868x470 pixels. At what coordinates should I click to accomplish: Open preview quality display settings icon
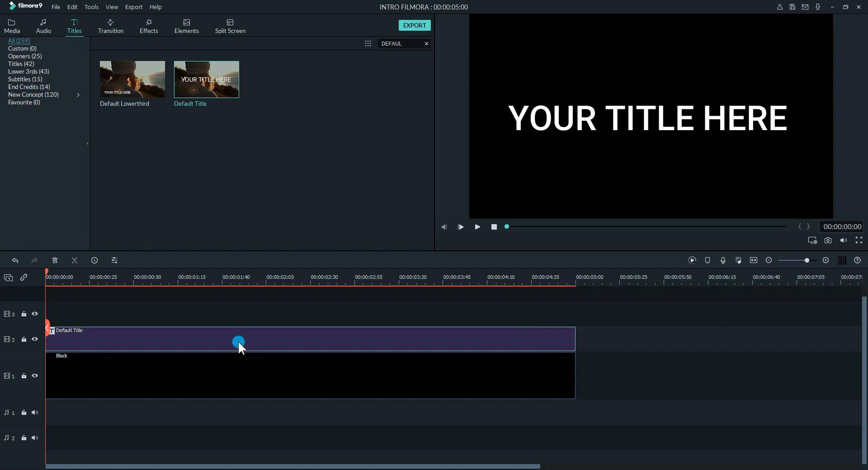click(x=812, y=240)
